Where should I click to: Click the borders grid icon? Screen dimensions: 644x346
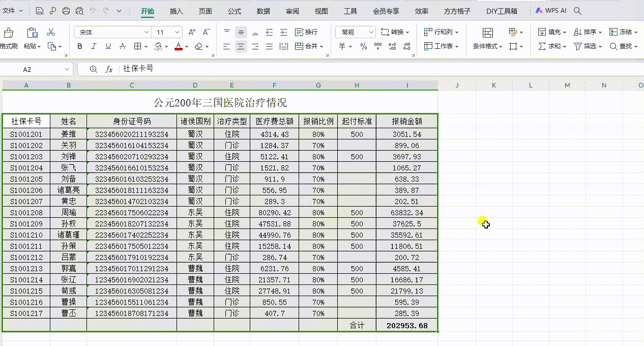coord(137,46)
